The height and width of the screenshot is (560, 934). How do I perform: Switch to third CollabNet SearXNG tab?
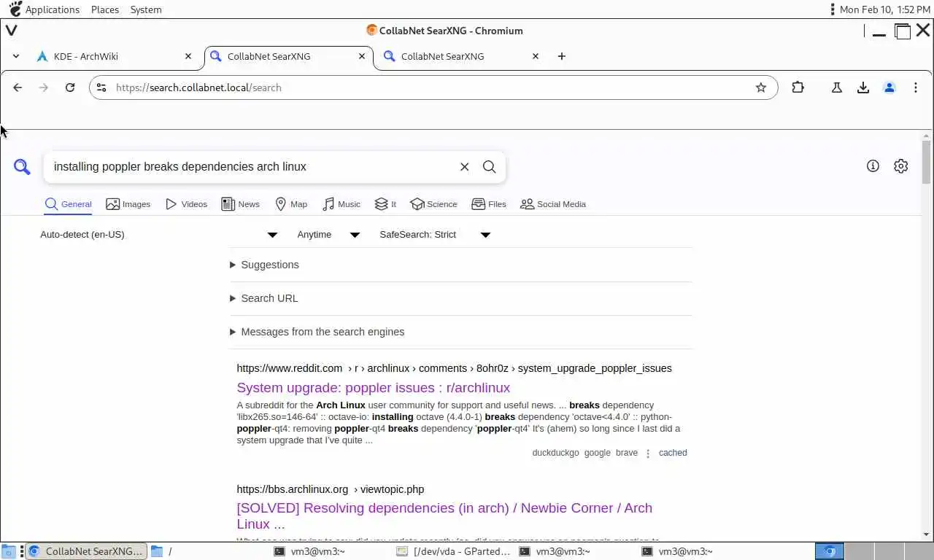click(460, 56)
